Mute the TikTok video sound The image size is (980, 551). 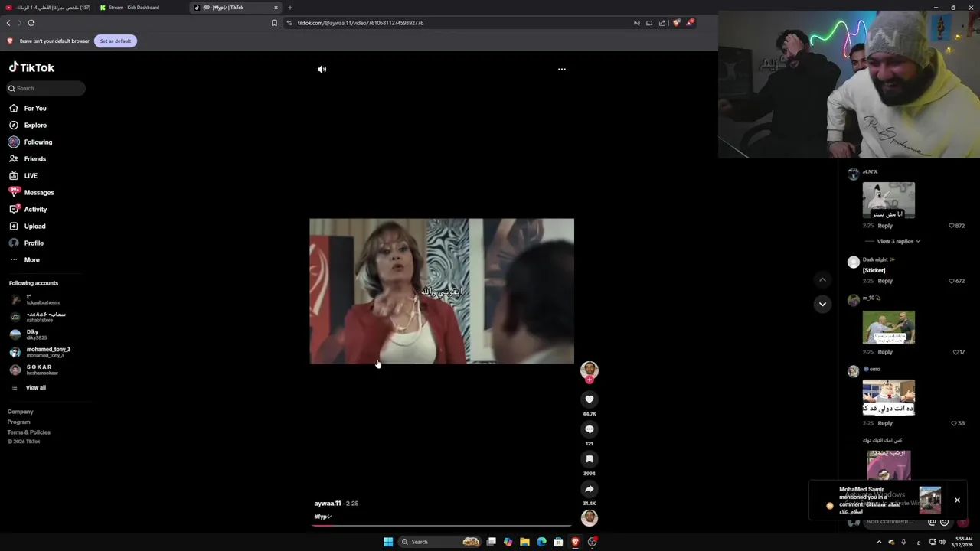point(322,69)
